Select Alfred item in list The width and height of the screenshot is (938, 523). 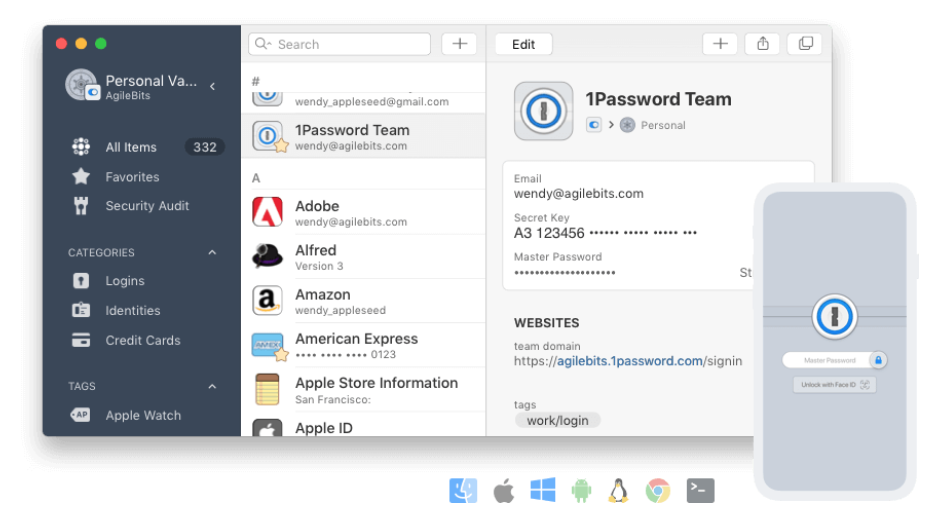pos(364,257)
